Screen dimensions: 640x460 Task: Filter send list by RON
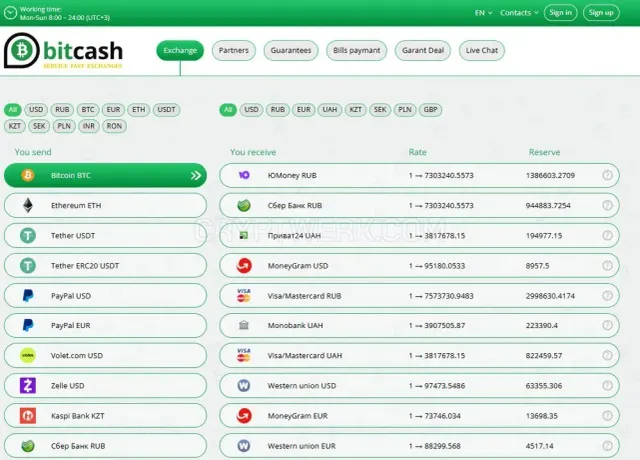114,126
